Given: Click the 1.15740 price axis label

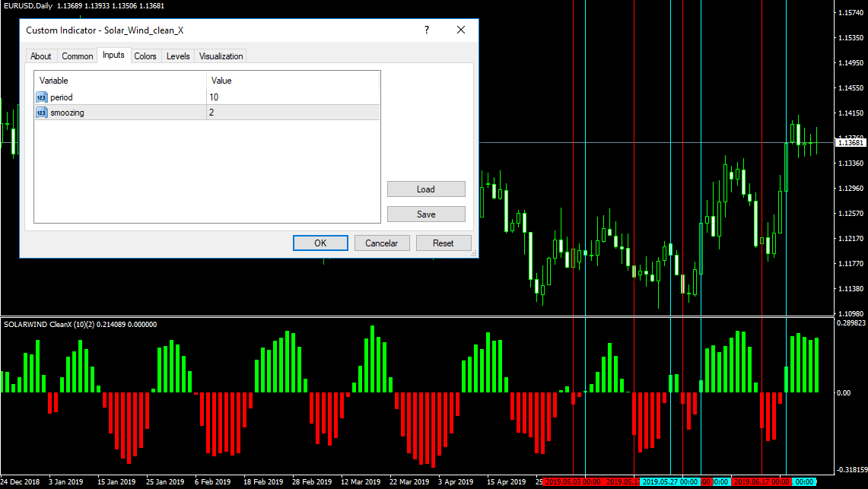Looking at the screenshot, I should click(851, 12).
